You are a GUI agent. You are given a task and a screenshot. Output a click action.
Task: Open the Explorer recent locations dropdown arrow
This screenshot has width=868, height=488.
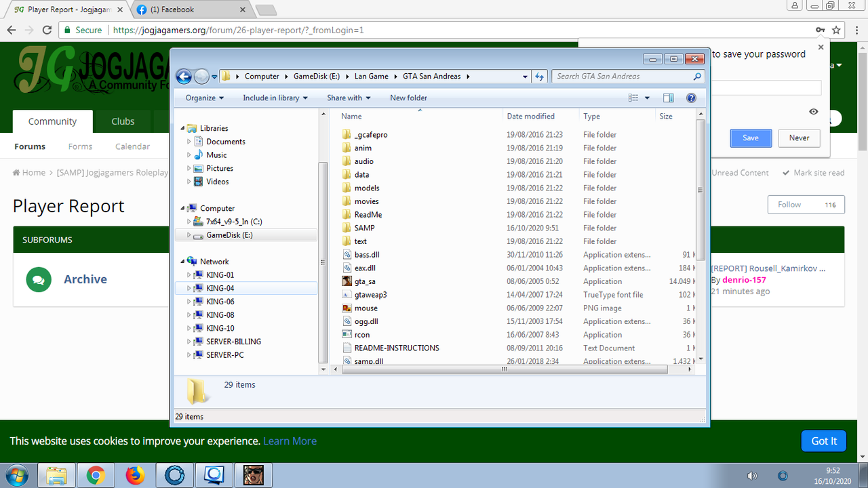point(214,77)
